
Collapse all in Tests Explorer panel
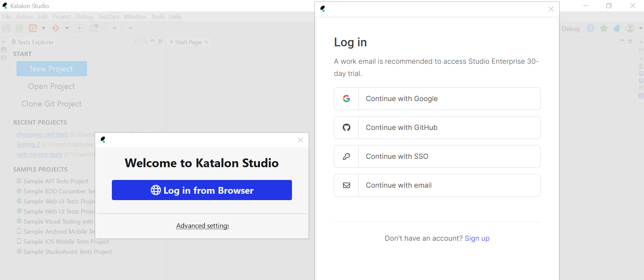point(137,41)
